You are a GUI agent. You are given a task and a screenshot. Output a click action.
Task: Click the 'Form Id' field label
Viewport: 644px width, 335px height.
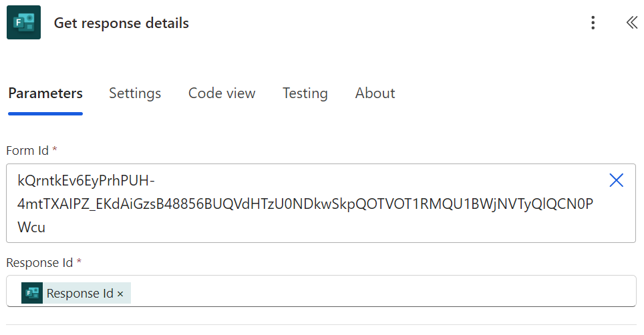pyautogui.click(x=27, y=151)
